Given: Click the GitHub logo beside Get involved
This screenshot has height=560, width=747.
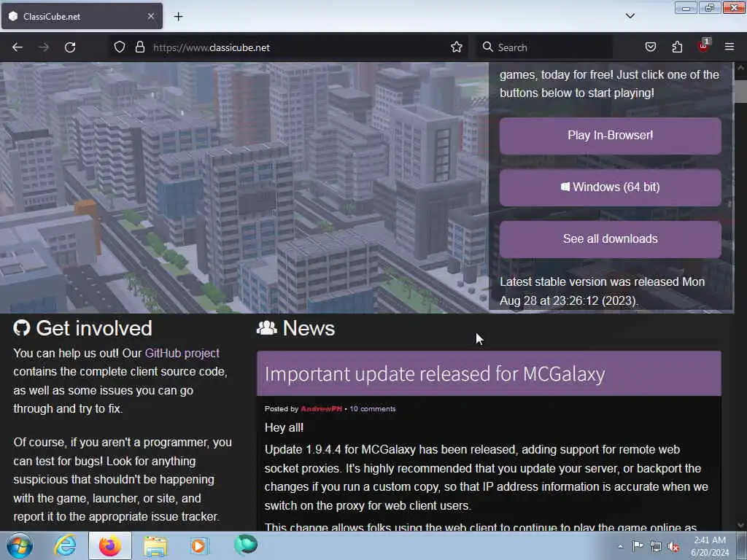Looking at the screenshot, I should pyautogui.click(x=22, y=327).
